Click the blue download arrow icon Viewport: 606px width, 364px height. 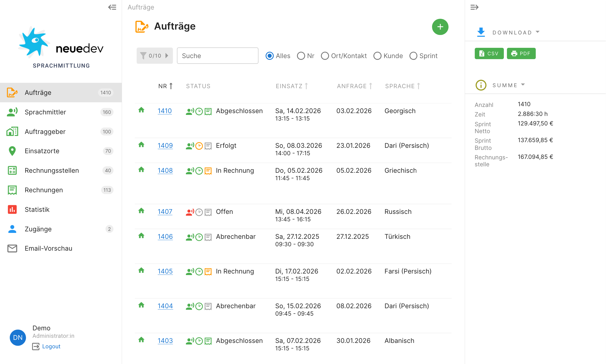(x=481, y=32)
